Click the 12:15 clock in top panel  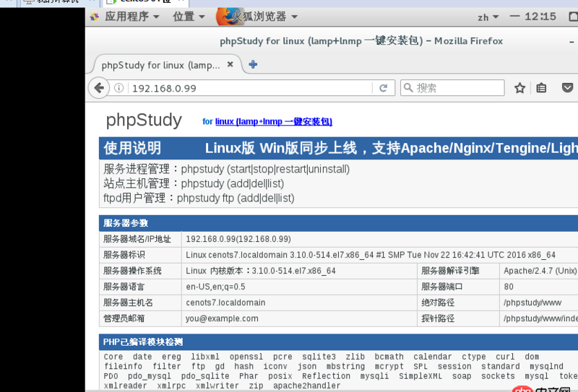coord(540,17)
